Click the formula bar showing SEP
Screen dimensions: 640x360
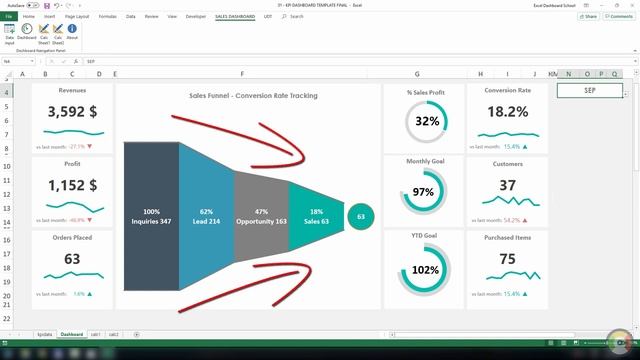[x=357, y=61]
